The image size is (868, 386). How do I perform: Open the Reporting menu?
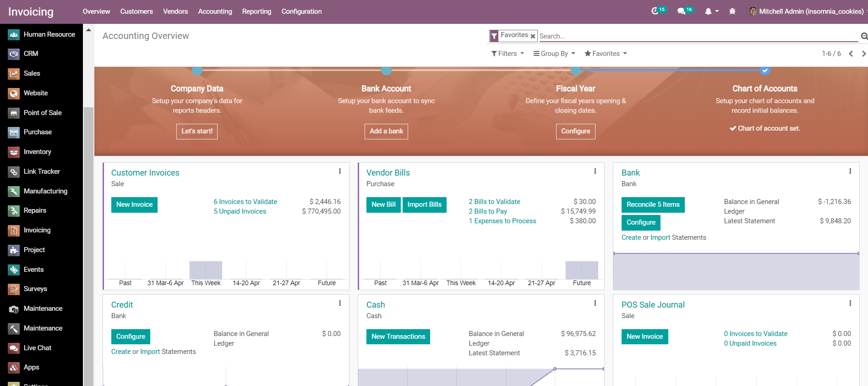click(x=257, y=11)
